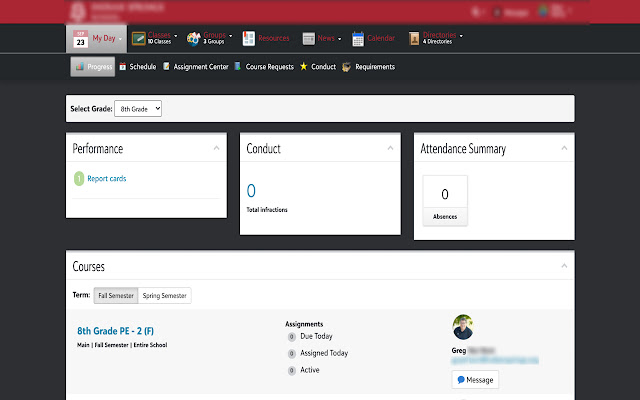Collapse the Performance panel

click(216, 148)
